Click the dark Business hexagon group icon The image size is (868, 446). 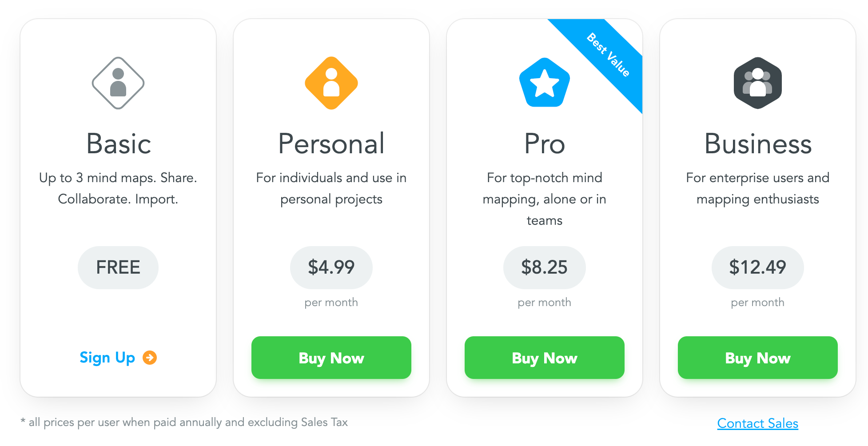point(758,83)
